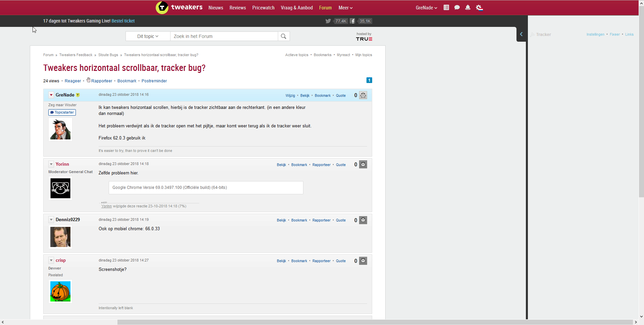Click Rapporteer on Denniz0229's post
644x325 pixels.
[x=321, y=220]
